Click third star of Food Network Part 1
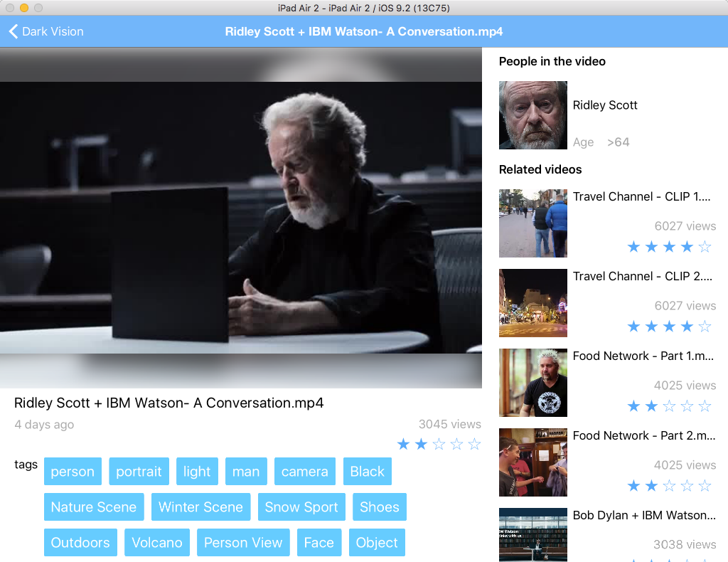Viewport: 728px width, 562px height. pyautogui.click(x=670, y=406)
